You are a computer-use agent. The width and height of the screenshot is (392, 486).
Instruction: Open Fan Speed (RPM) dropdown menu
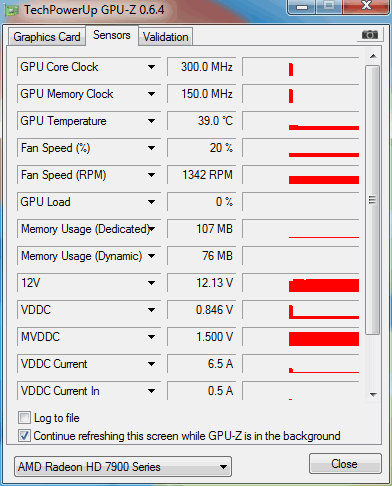tap(151, 175)
